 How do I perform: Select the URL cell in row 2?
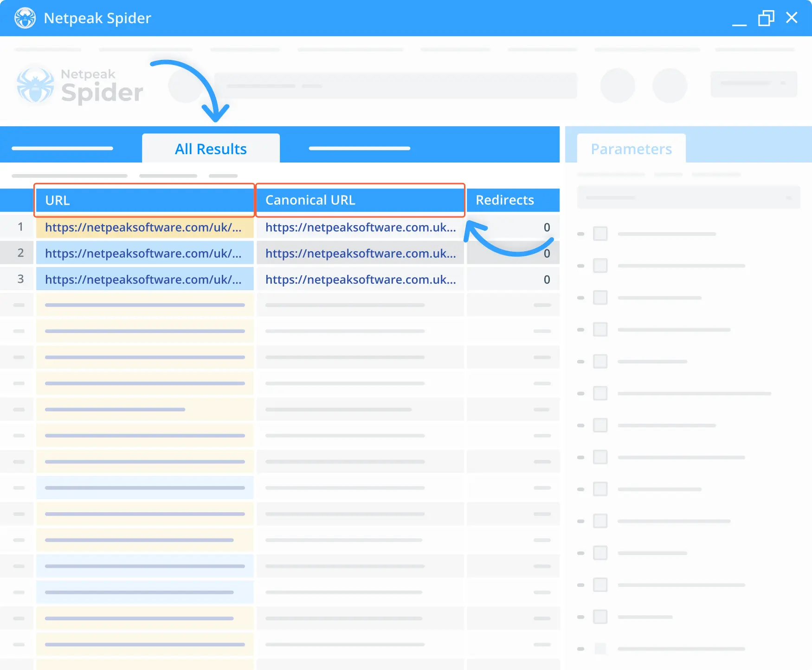click(144, 253)
